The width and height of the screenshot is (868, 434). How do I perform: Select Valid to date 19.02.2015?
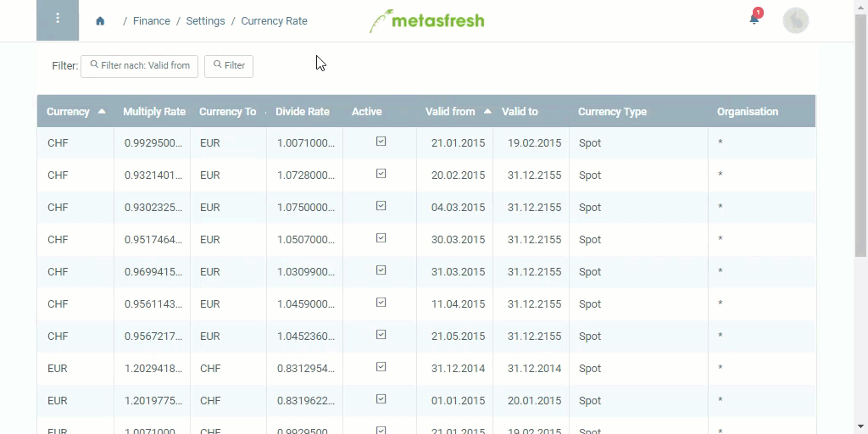point(534,142)
